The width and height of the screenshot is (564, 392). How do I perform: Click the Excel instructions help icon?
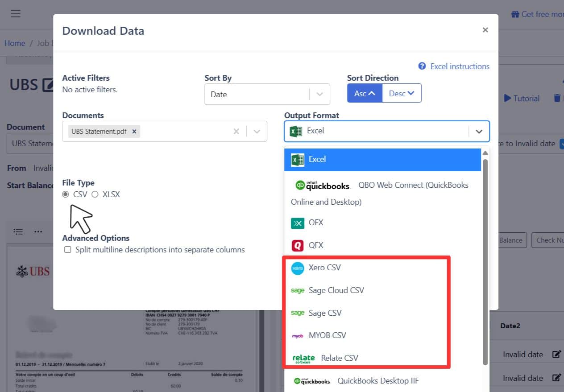coord(422,66)
